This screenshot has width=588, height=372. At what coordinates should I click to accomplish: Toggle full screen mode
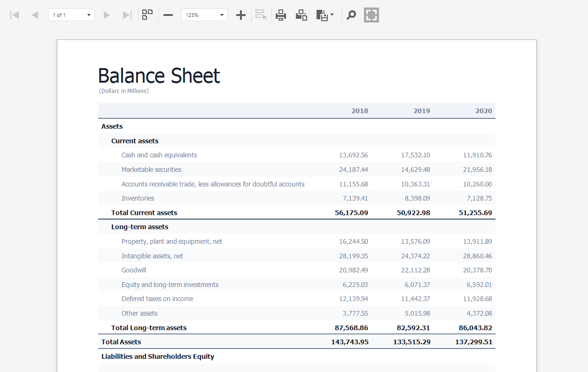pos(371,15)
